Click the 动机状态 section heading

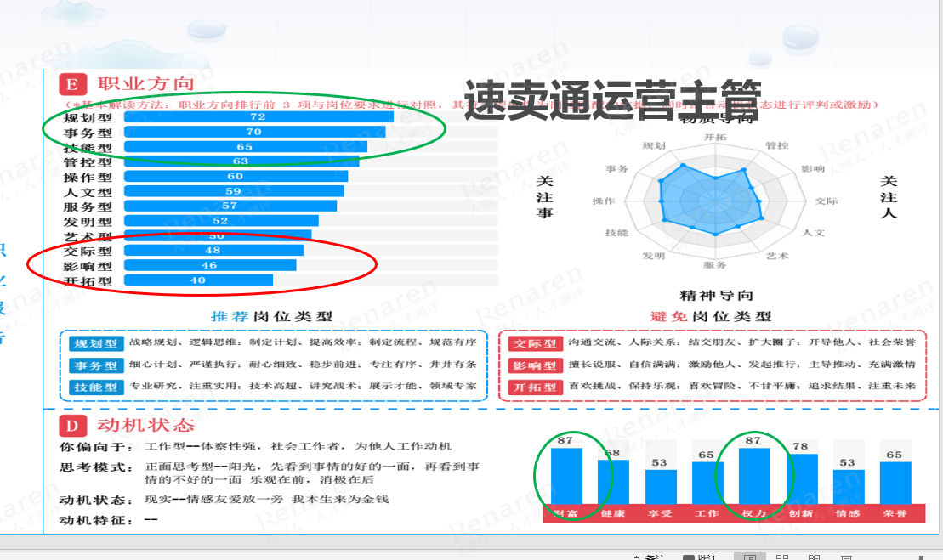146,426
